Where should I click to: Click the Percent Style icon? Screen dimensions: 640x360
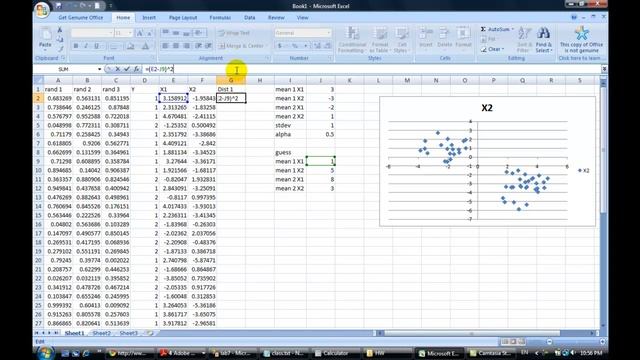tap(295, 46)
